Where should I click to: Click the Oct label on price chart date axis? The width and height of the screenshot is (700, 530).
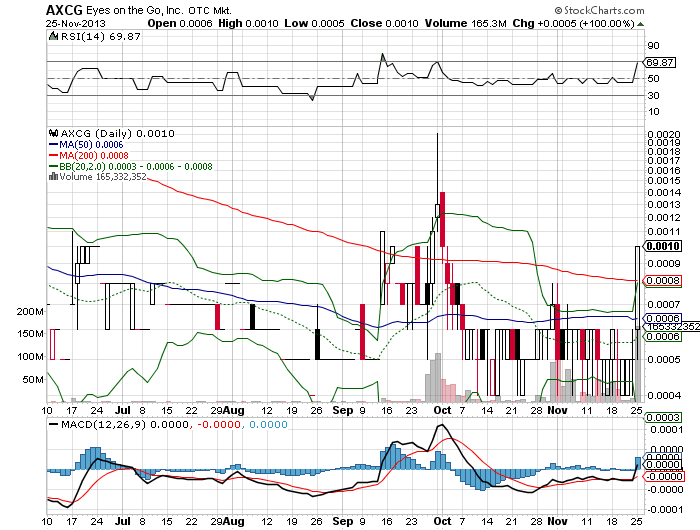[442, 410]
